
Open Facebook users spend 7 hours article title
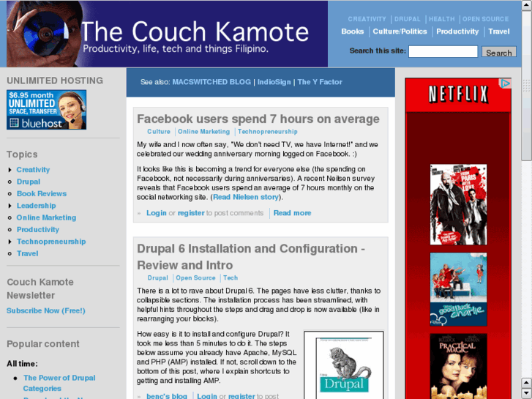point(258,119)
